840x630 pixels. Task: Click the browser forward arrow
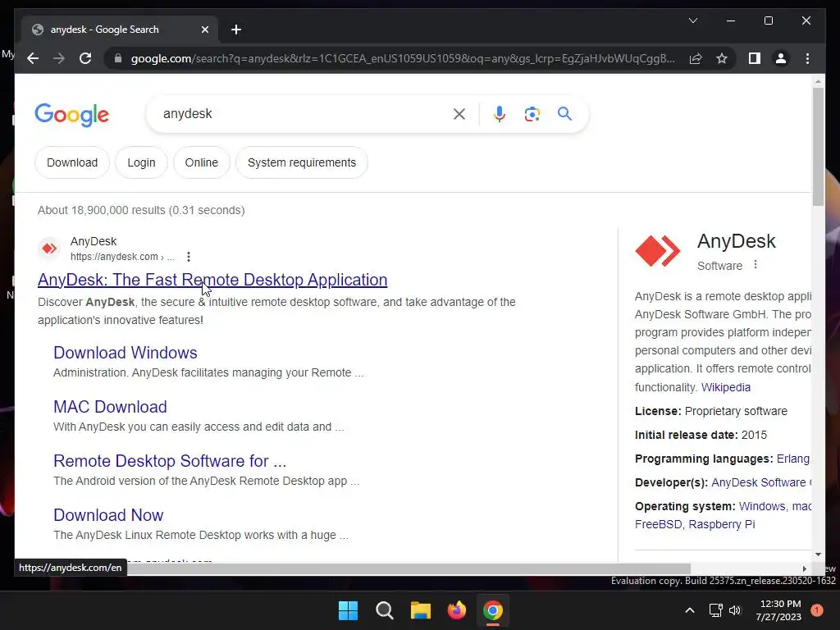pos(59,58)
